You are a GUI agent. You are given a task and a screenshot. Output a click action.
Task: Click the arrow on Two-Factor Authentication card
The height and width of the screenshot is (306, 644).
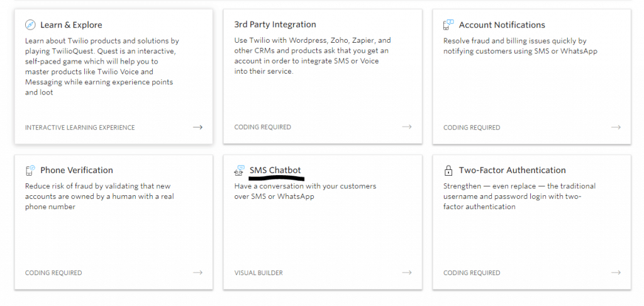point(616,272)
